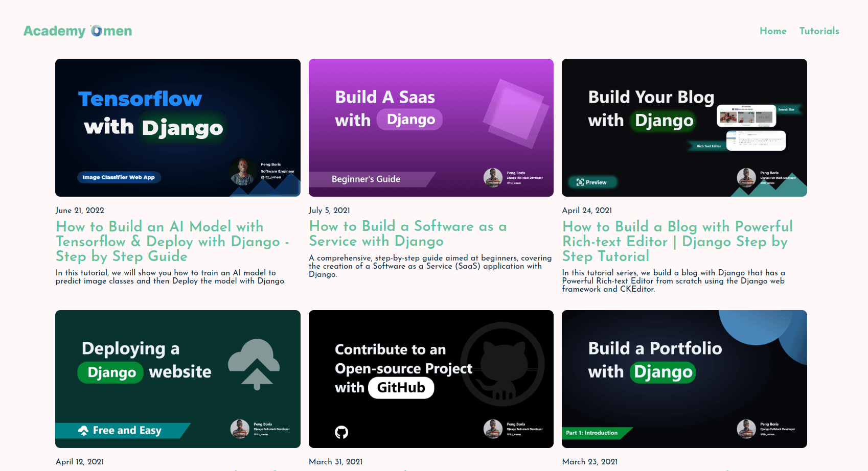Click the Image Classifier Web App badge
This screenshot has width=868, height=471.
pyautogui.click(x=119, y=177)
